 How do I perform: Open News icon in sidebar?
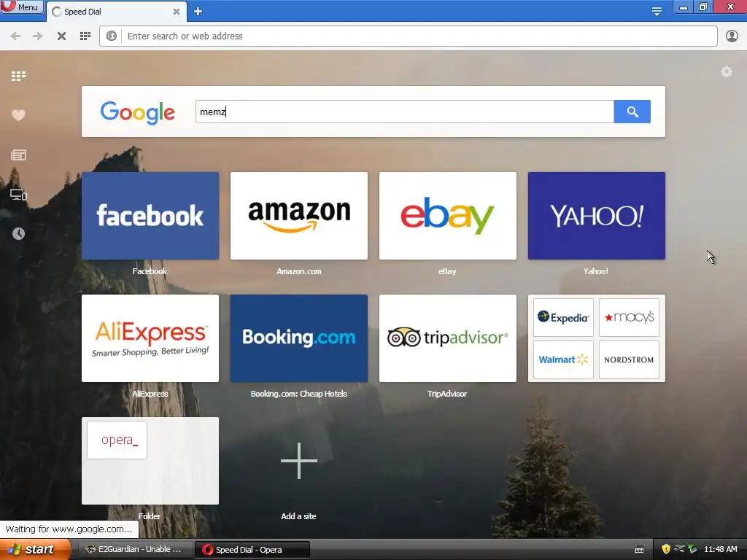point(18,155)
